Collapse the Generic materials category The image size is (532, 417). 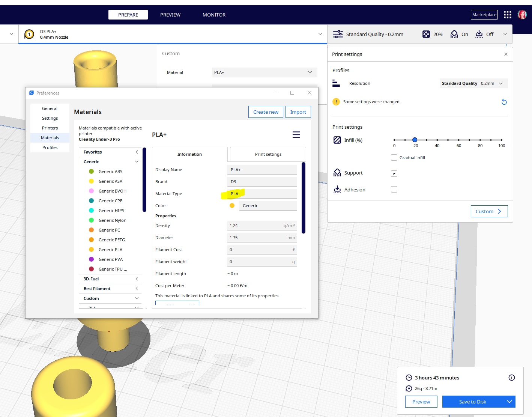click(x=137, y=161)
